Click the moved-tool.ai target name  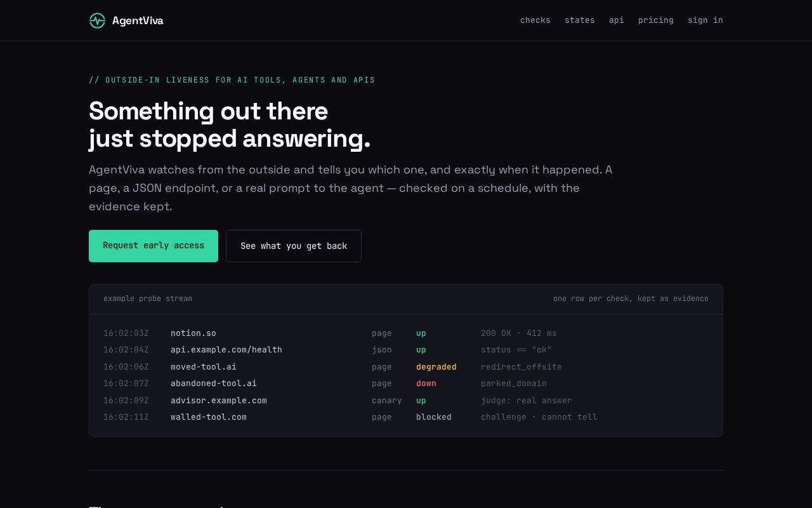pos(204,367)
